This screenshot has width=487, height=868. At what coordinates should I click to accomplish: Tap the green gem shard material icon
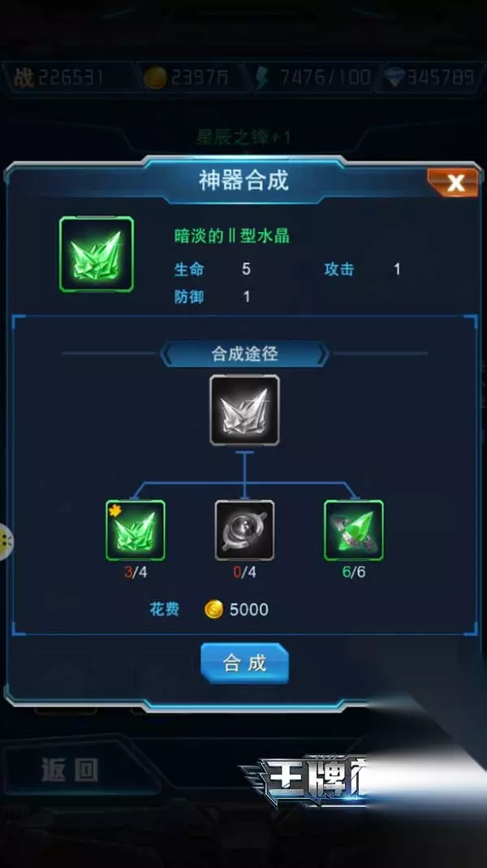coord(354,530)
